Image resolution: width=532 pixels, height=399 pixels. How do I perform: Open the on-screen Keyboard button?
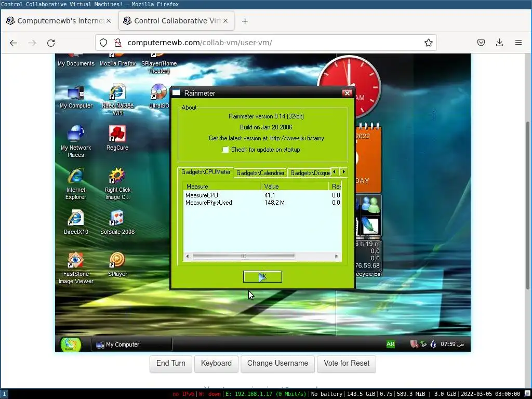click(216, 363)
